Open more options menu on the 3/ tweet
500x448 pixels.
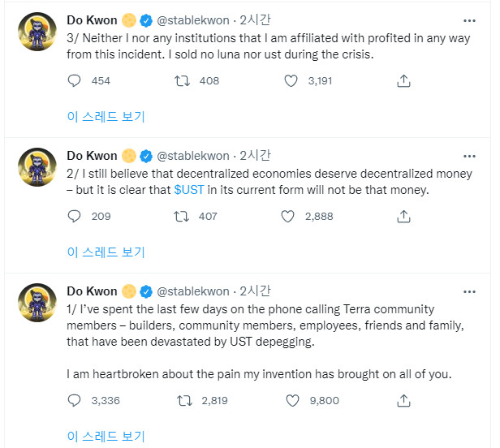tap(469, 20)
